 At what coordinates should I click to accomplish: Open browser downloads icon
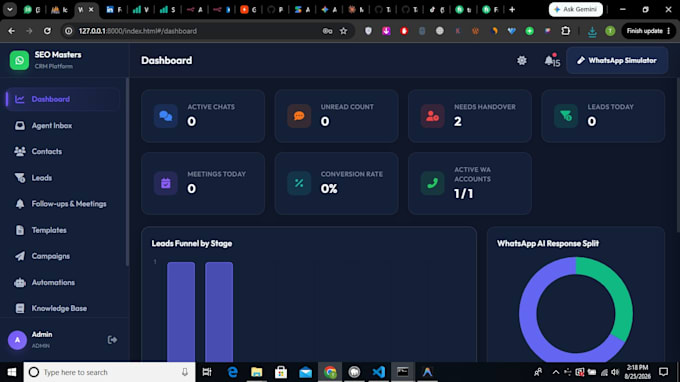592,31
